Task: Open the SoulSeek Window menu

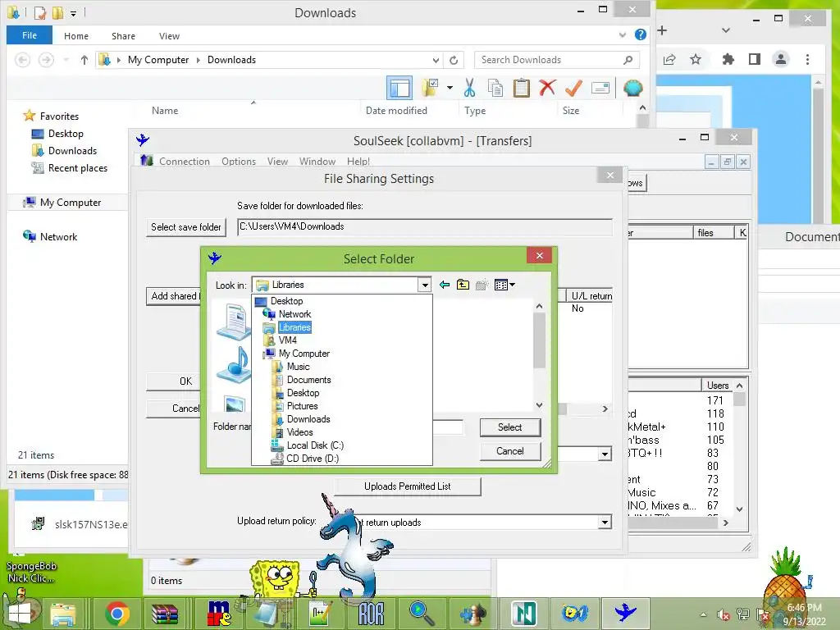Action: point(317,162)
